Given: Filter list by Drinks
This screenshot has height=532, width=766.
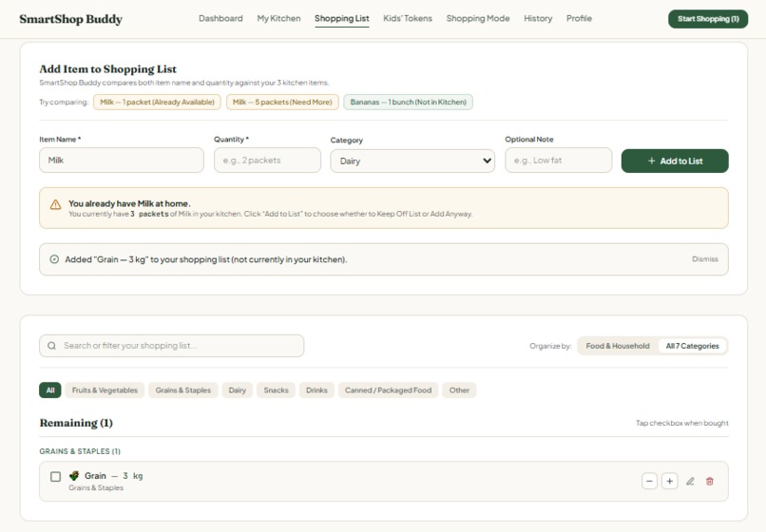Looking at the screenshot, I should click(316, 389).
